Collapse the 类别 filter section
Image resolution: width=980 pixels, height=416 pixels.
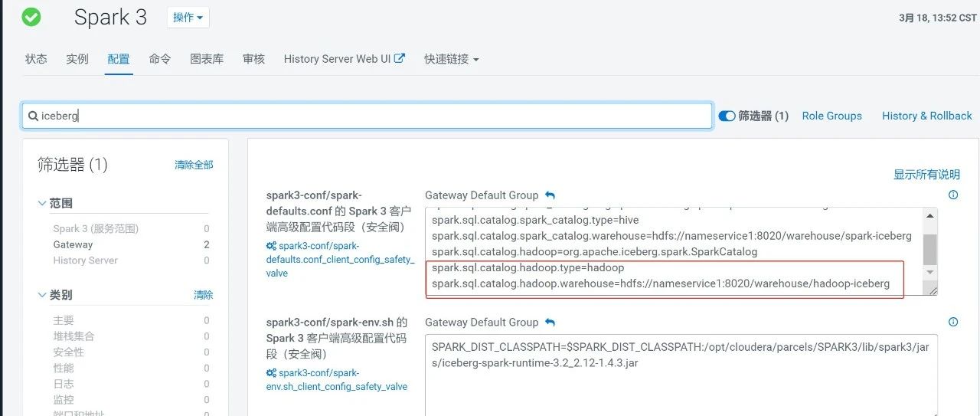(55, 295)
